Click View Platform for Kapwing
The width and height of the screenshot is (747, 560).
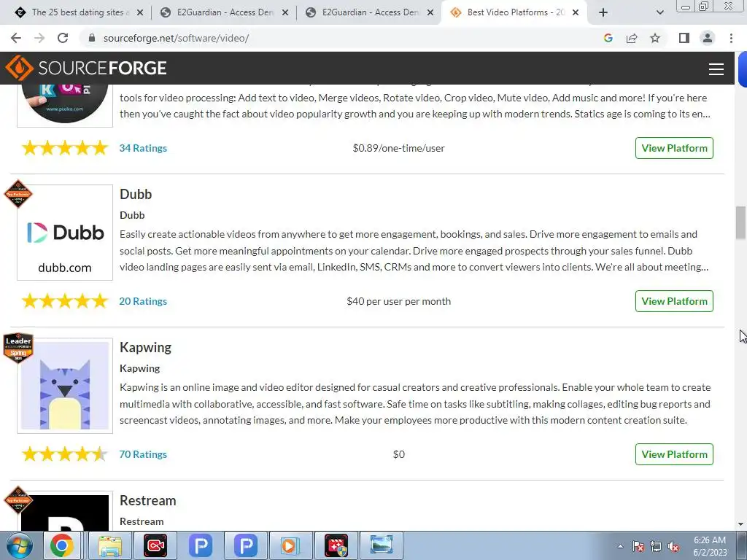[x=674, y=454]
